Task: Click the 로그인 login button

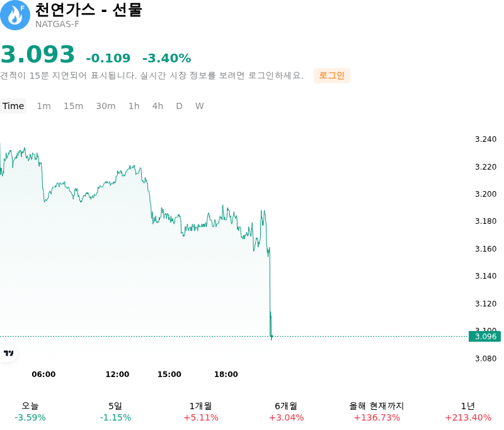Action: (332, 76)
